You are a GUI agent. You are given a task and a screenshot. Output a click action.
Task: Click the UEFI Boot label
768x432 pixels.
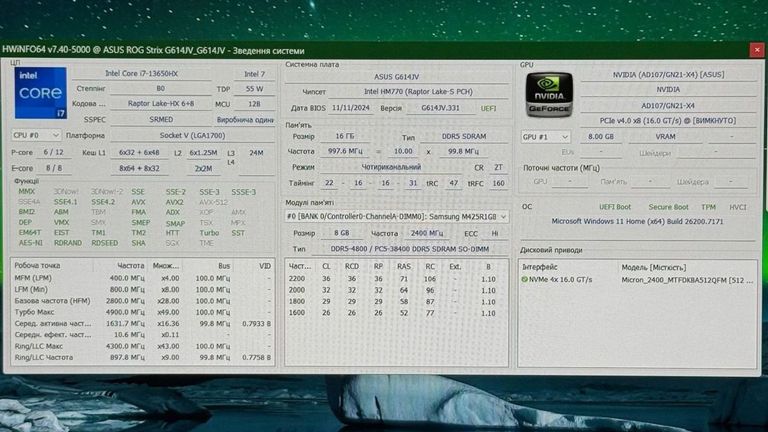615,207
